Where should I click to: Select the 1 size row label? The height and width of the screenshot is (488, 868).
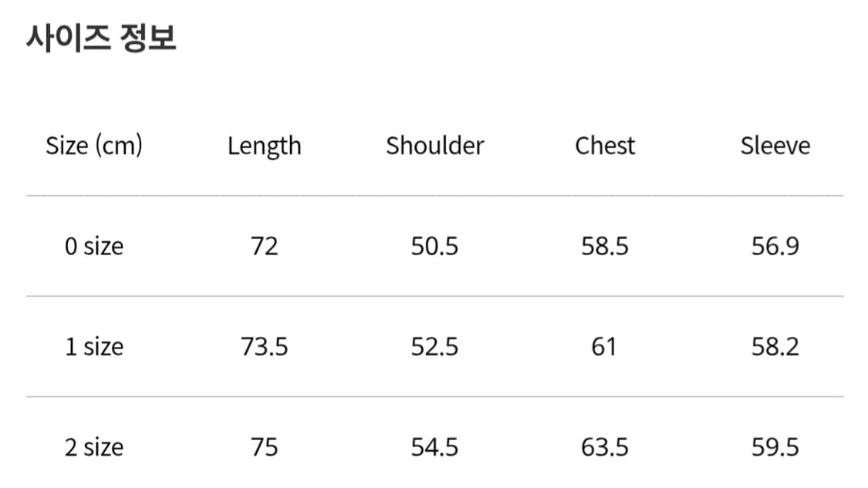click(x=94, y=347)
